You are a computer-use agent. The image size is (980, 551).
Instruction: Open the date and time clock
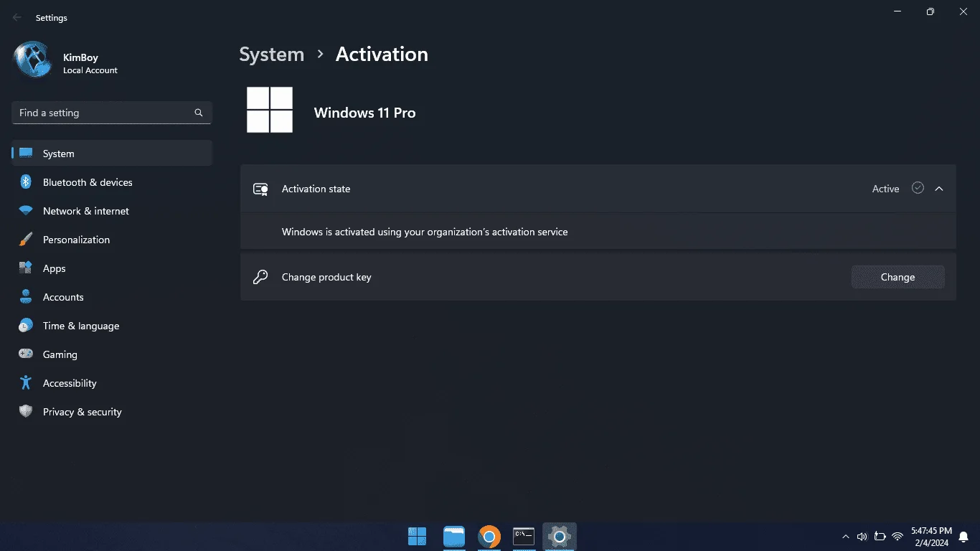930,537
